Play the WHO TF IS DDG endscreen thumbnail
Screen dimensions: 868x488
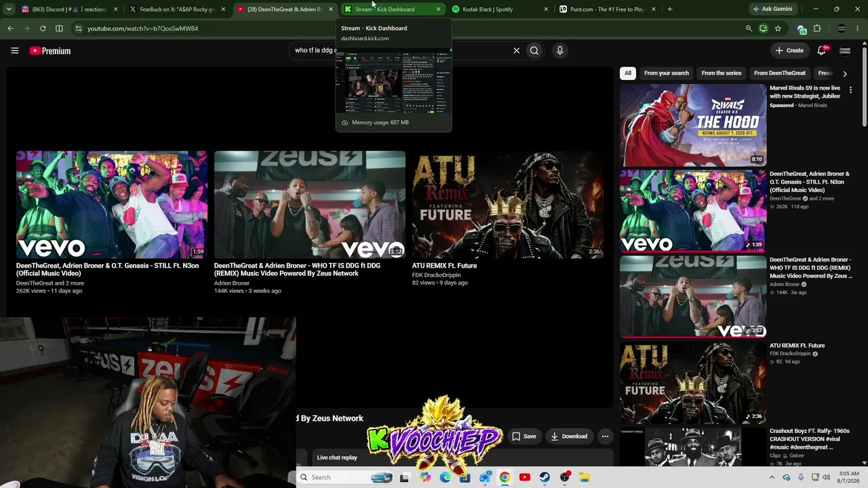pyautogui.click(x=310, y=205)
